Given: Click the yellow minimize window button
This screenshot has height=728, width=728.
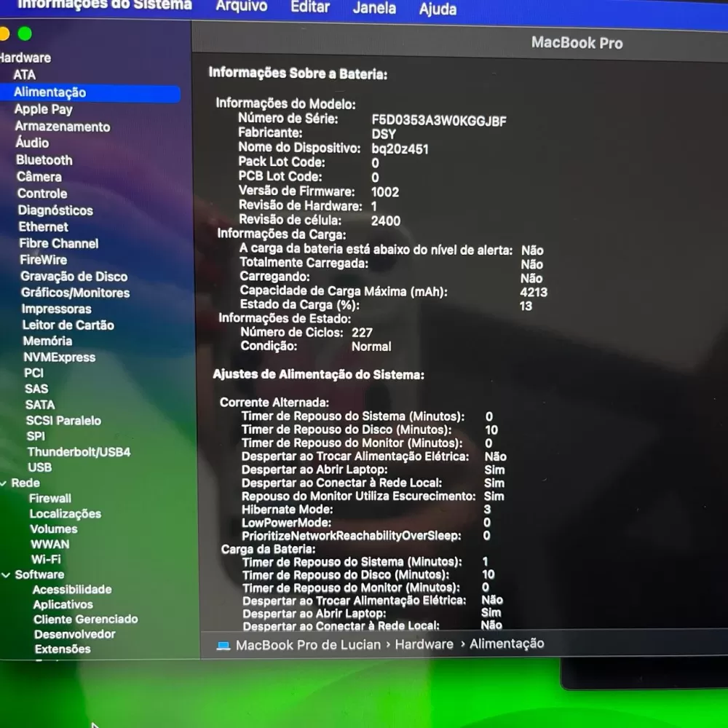Looking at the screenshot, I should tap(4, 33).
